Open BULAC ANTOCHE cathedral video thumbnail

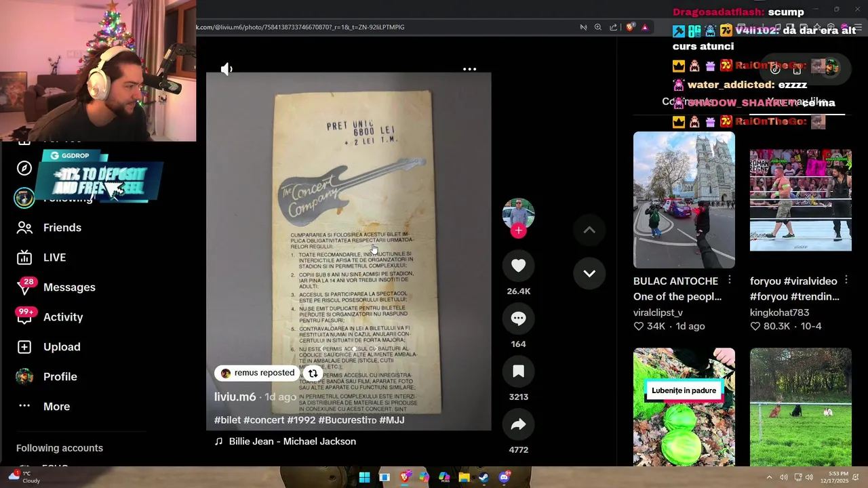click(x=684, y=200)
